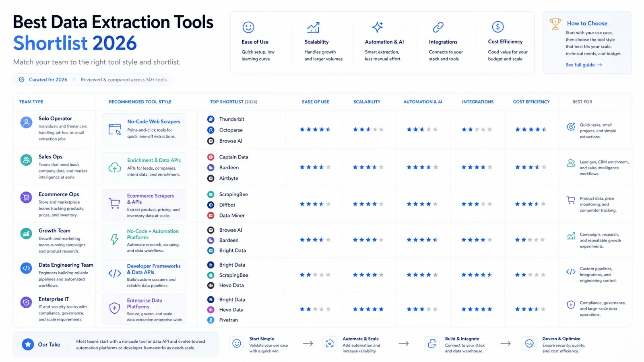
Task: Open the Enrichment & Data APIs card title
Action: point(154,160)
